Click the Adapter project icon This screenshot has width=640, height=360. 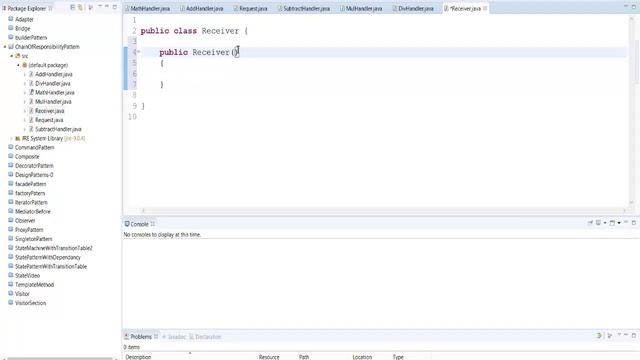point(11,19)
